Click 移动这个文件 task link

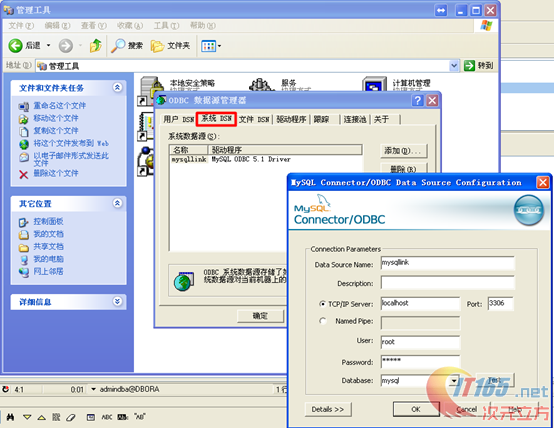point(56,118)
